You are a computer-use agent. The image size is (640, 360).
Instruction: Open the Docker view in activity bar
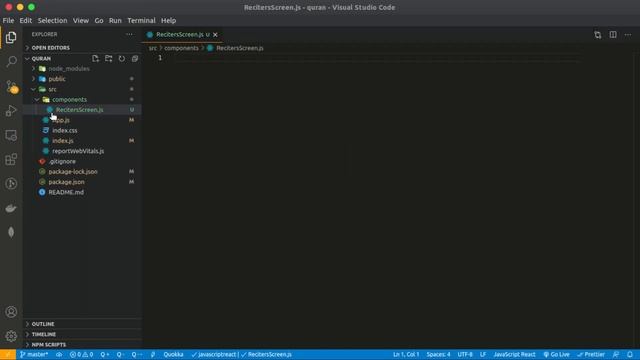tap(11, 208)
